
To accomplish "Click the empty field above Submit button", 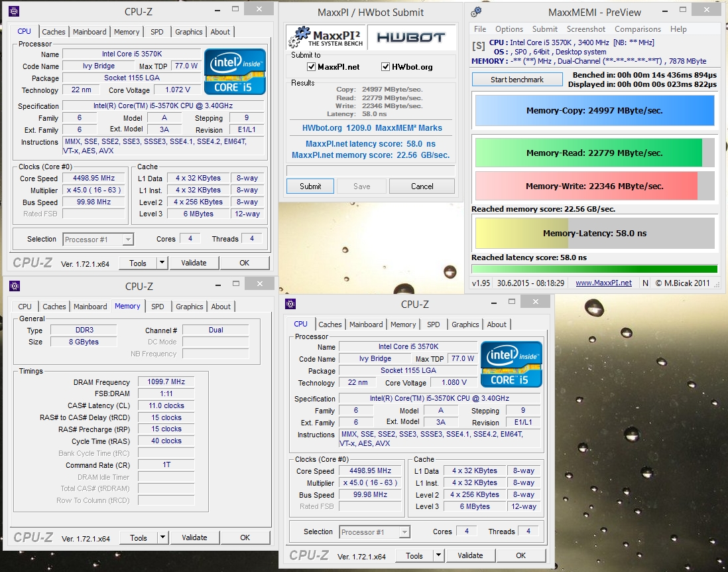I will tap(371, 170).
